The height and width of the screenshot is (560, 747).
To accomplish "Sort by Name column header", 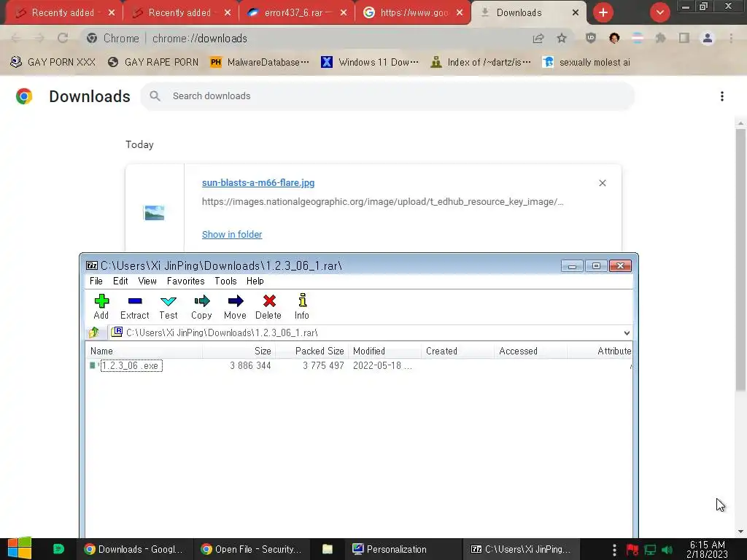I will pyautogui.click(x=144, y=351).
